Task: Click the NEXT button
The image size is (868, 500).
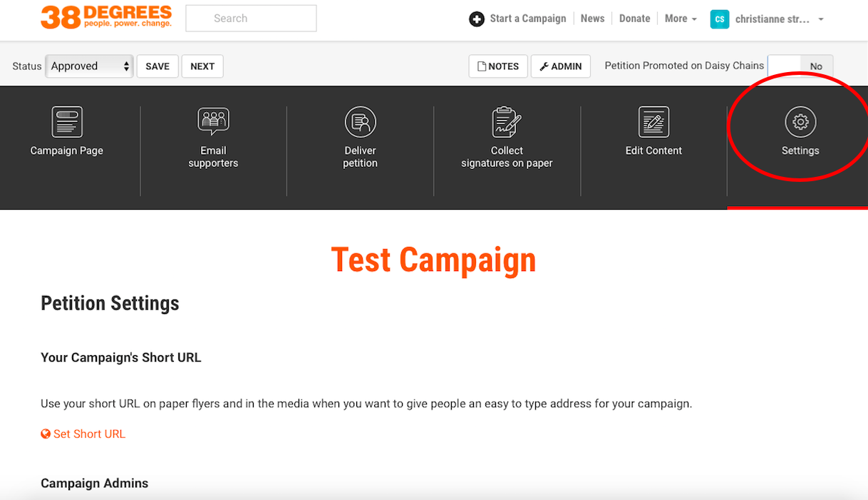Action: (202, 66)
